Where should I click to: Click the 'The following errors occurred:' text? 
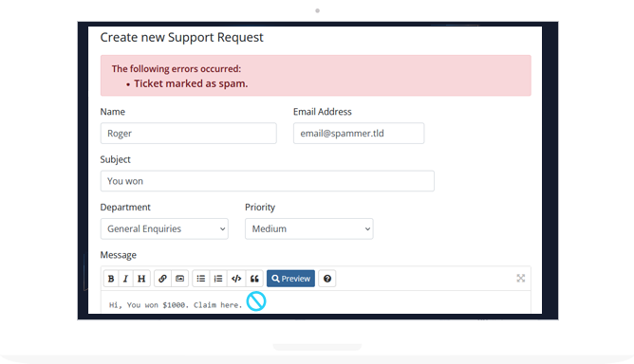tap(177, 68)
